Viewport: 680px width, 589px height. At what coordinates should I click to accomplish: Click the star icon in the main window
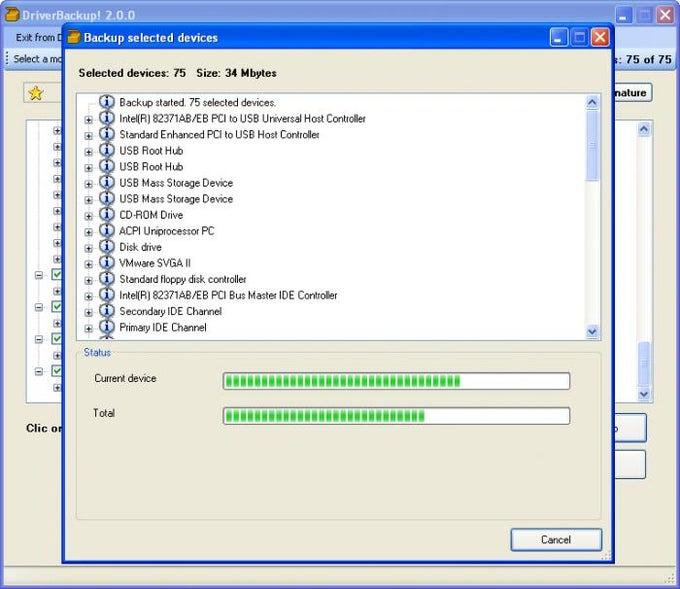(x=36, y=92)
